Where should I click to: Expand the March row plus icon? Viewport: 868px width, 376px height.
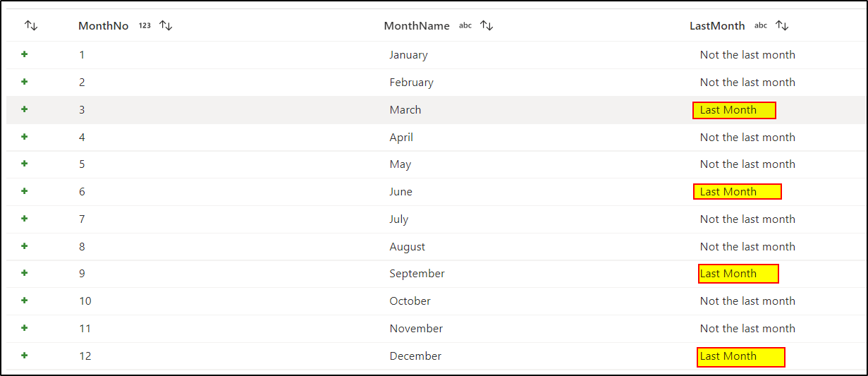(25, 109)
